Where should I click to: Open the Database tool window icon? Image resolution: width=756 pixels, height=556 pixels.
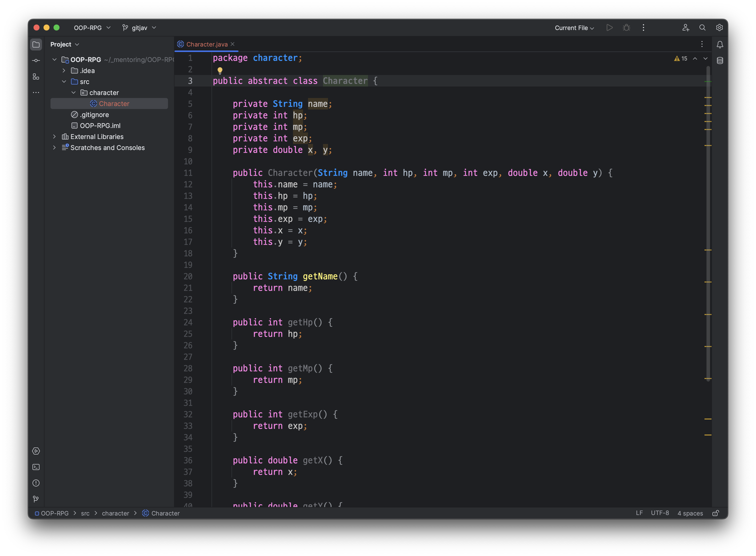point(720,60)
